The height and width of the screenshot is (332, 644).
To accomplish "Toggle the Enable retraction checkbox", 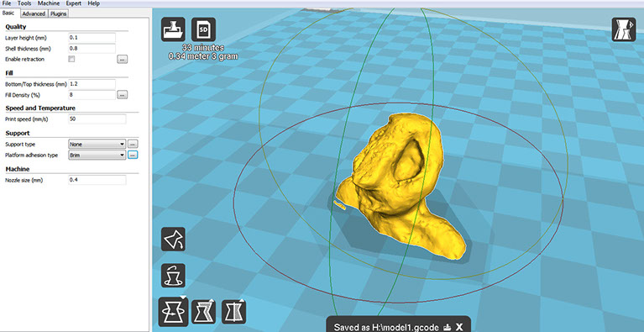I will pyautogui.click(x=71, y=59).
